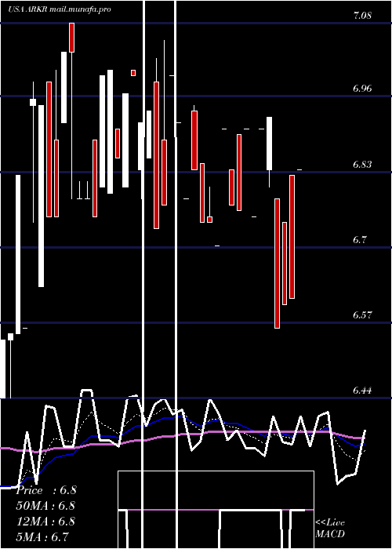The width and height of the screenshot is (392, 549).
Task: Click the Price : 6.8 readout
Action: coord(46,490)
